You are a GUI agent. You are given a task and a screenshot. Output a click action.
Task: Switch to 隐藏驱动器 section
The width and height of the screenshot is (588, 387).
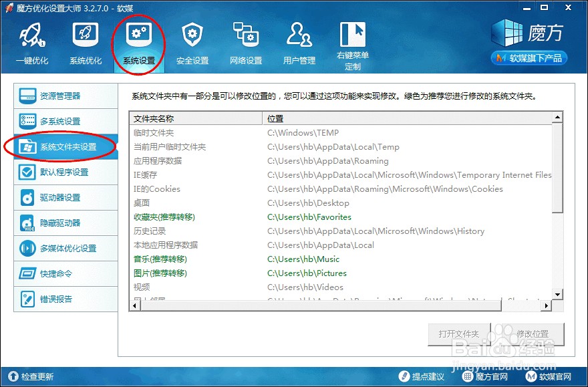coord(66,223)
